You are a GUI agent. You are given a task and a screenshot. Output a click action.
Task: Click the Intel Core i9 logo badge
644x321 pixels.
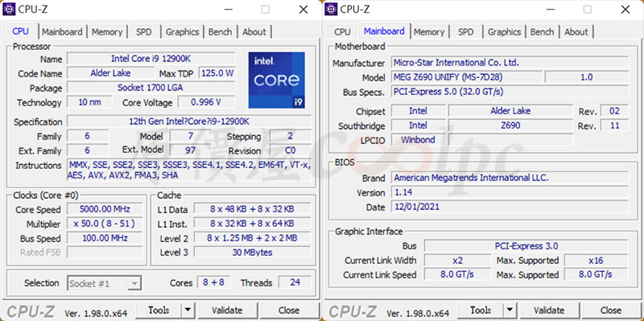click(x=276, y=80)
